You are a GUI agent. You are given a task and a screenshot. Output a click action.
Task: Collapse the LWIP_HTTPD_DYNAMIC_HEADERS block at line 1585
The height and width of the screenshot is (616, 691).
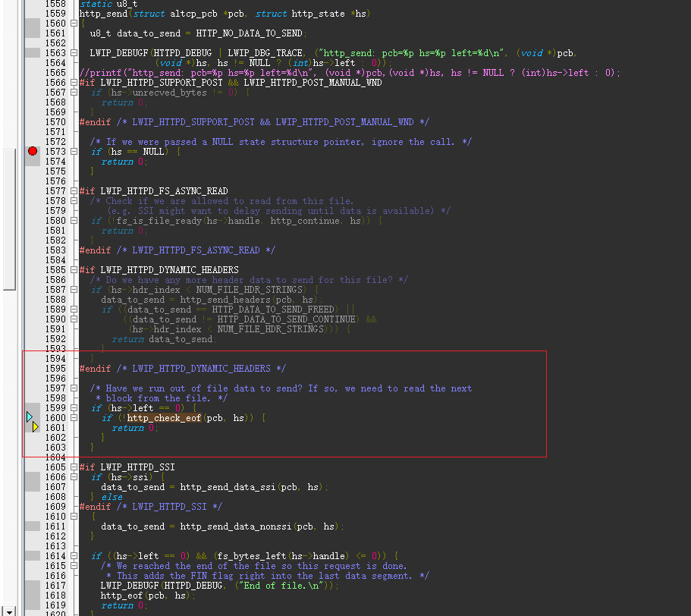point(74,270)
